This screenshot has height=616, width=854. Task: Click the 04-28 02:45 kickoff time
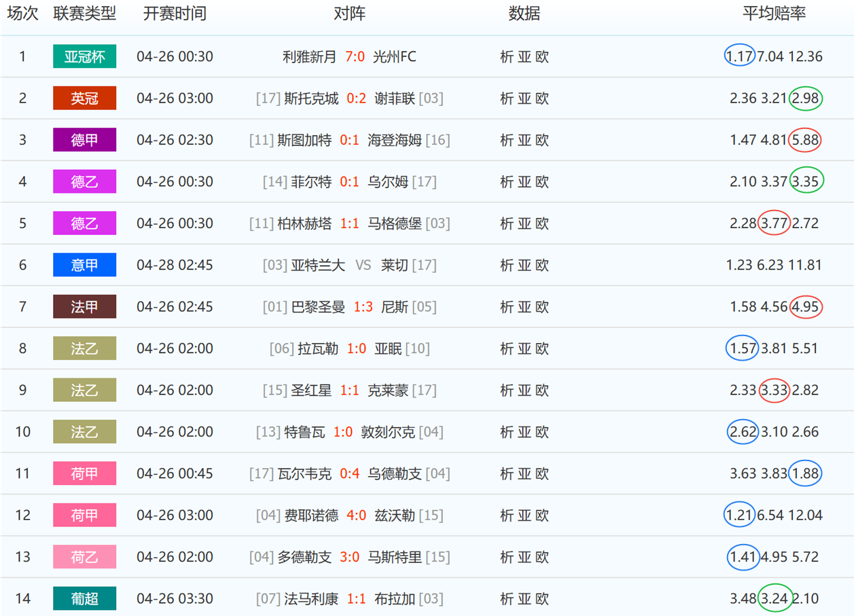coord(175,265)
